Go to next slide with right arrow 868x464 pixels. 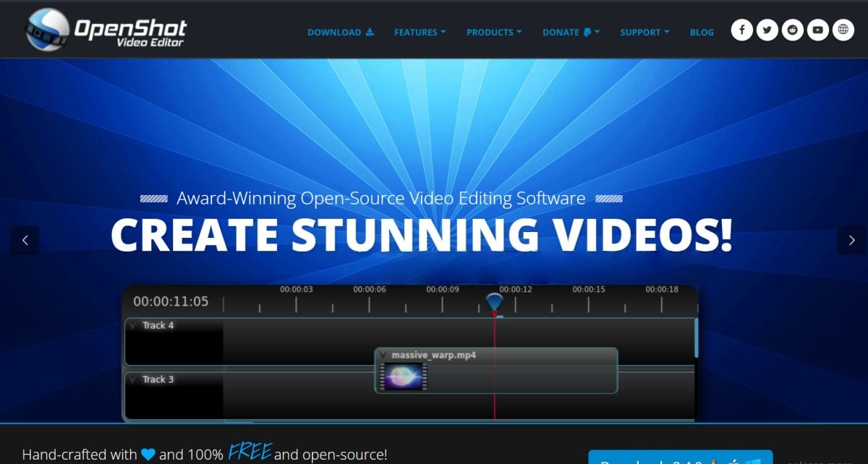[x=851, y=241]
